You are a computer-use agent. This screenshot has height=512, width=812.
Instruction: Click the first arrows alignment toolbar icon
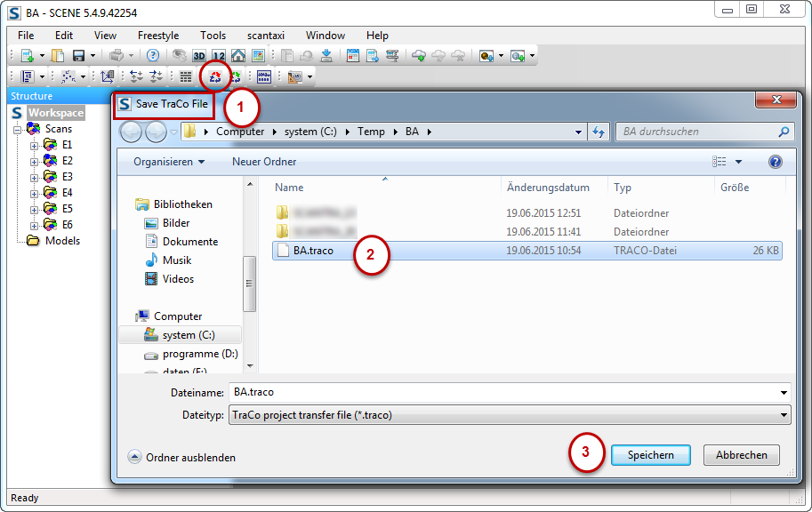pos(137,77)
